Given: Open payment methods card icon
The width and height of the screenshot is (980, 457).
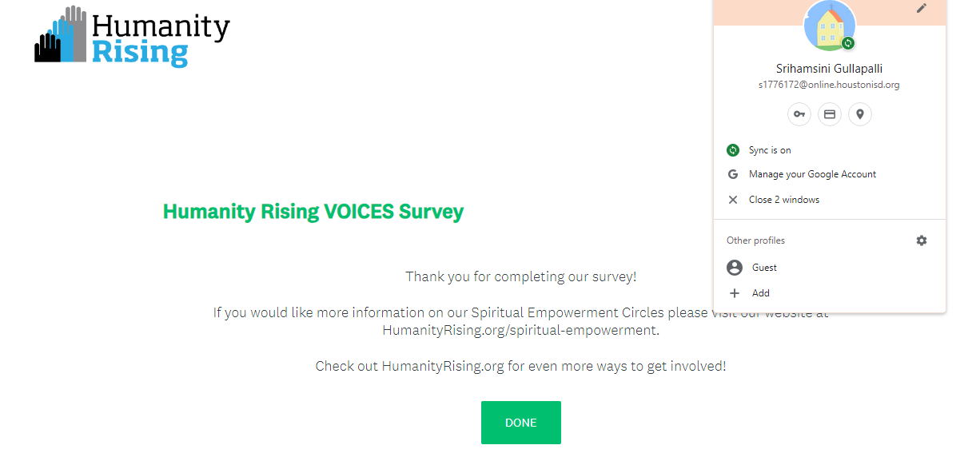Looking at the screenshot, I should pyautogui.click(x=830, y=114).
